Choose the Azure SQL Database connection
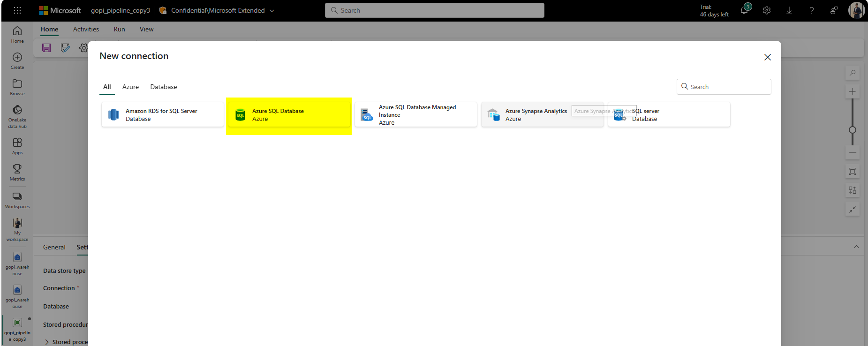This screenshot has width=868, height=346. click(289, 114)
